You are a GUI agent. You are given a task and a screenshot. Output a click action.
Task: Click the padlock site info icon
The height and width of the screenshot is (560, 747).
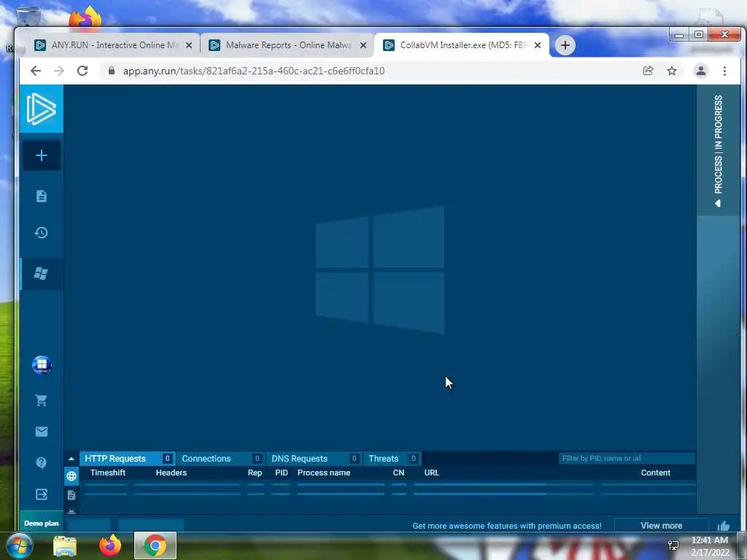pyautogui.click(x=112, y=71)
